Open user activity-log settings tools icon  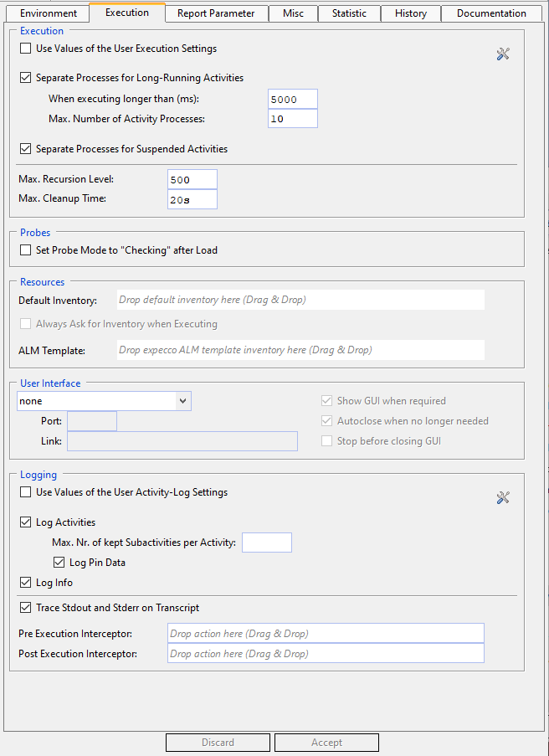coord(503,498)
